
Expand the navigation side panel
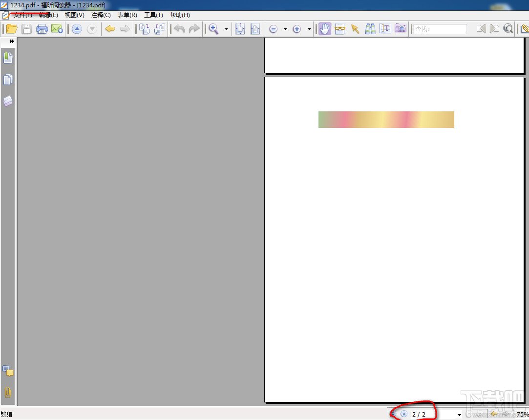click(12, 41)
